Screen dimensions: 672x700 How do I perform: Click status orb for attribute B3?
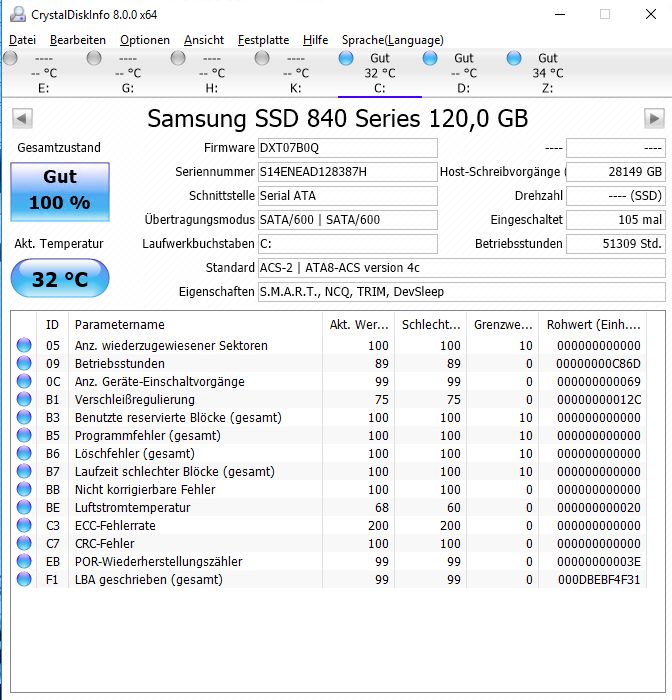click(24, 417)
